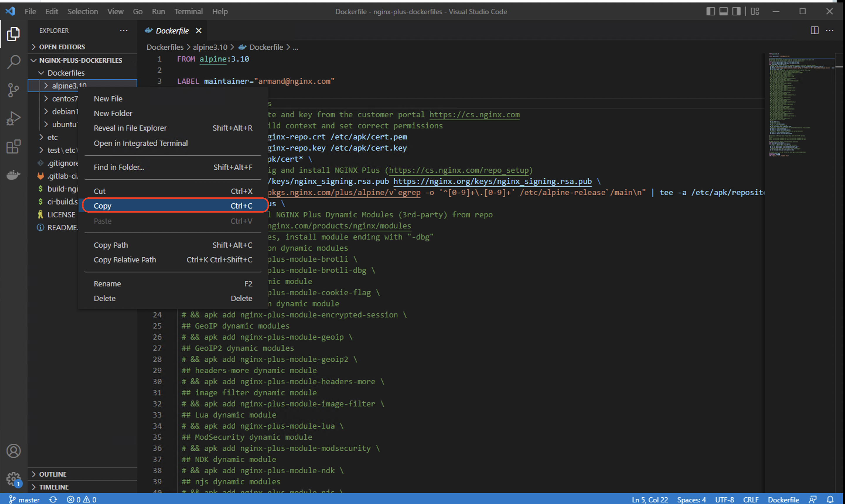Select Find in Folder menu entry
Image resolution: width=845 pixels, height=504 pixels.
[173, 167]
